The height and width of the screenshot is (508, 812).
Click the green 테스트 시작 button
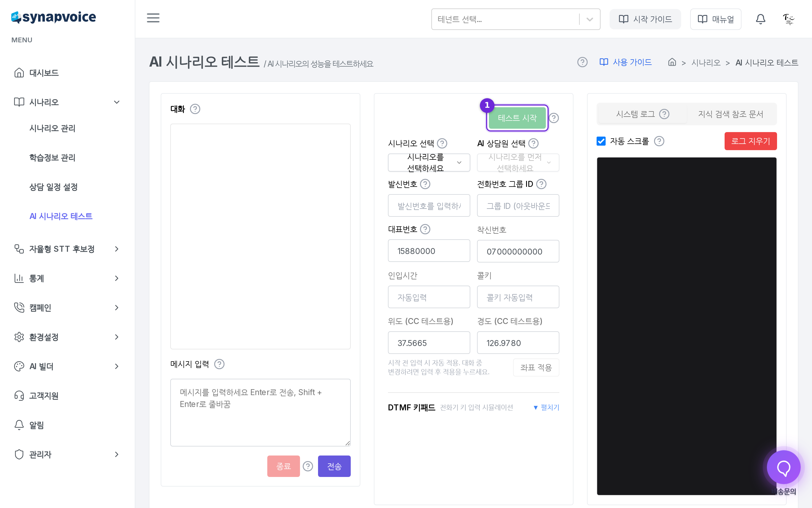pos(517,118)
